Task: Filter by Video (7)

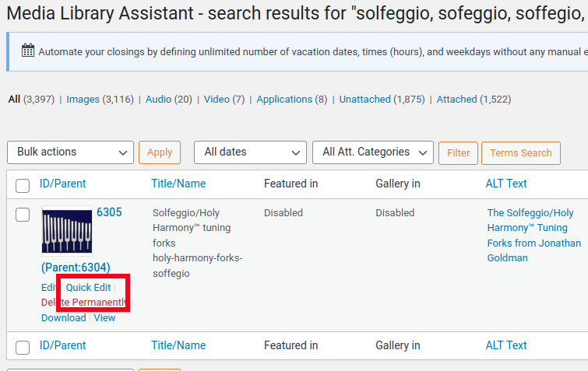Action: tap(217, 100)
